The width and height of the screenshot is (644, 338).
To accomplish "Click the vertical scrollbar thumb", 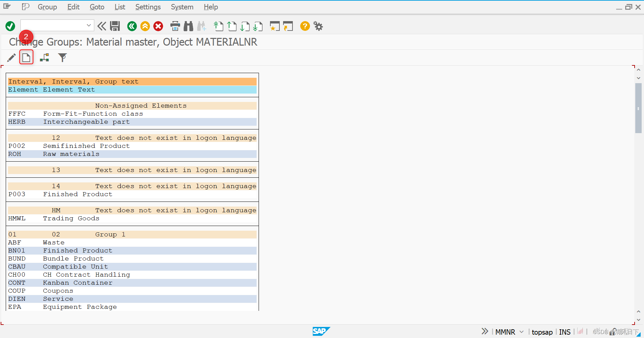I will [x=638, y=108].
